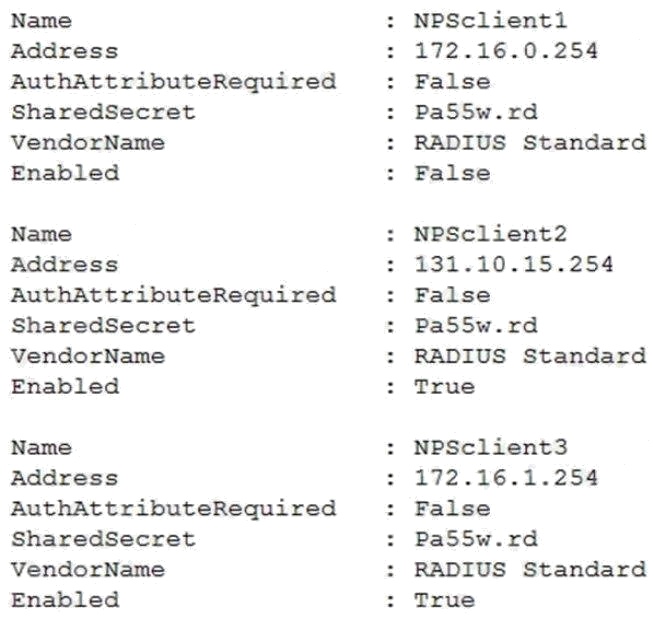Click NPSclient1 VendorName RADIUS Standard
Image resolution: width=654 pixels, height=619 pixels.
tap(530, 143)
